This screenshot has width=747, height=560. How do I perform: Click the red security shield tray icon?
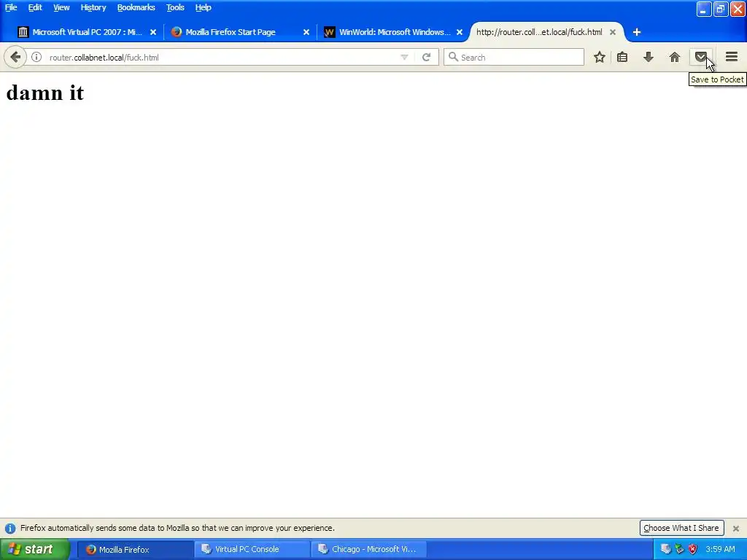[x=693, y=549]
